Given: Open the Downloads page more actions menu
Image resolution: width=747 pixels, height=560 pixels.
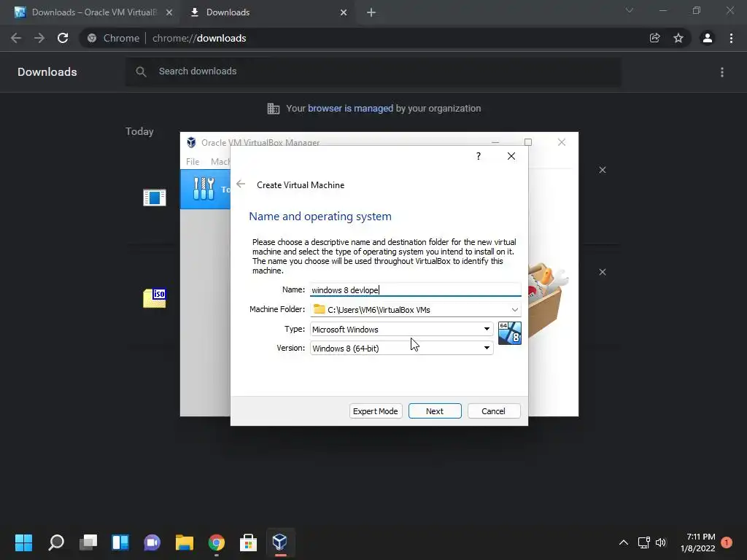Looking at the screenshot, I should point(722,72).
